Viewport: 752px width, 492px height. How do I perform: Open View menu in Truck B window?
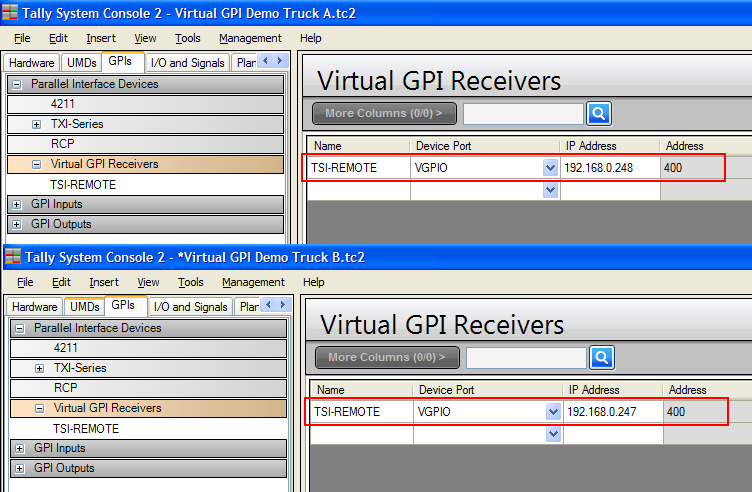pos(148,282)
